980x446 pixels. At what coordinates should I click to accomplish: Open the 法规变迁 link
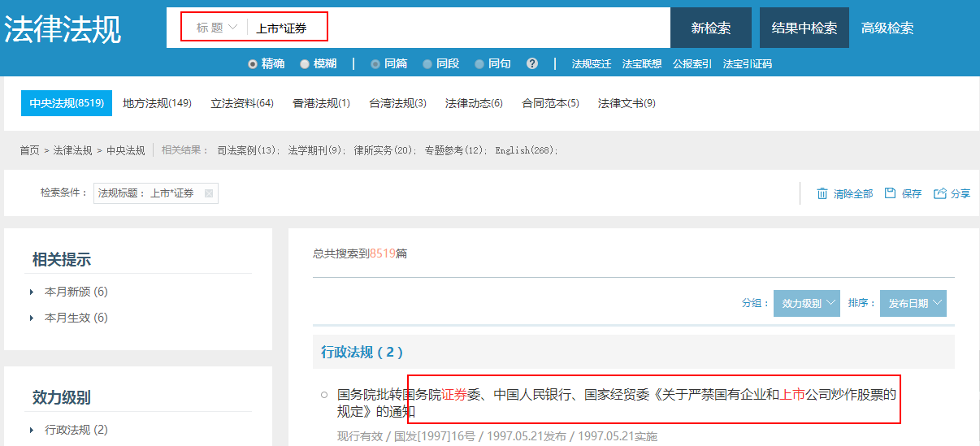coord(592,63)
